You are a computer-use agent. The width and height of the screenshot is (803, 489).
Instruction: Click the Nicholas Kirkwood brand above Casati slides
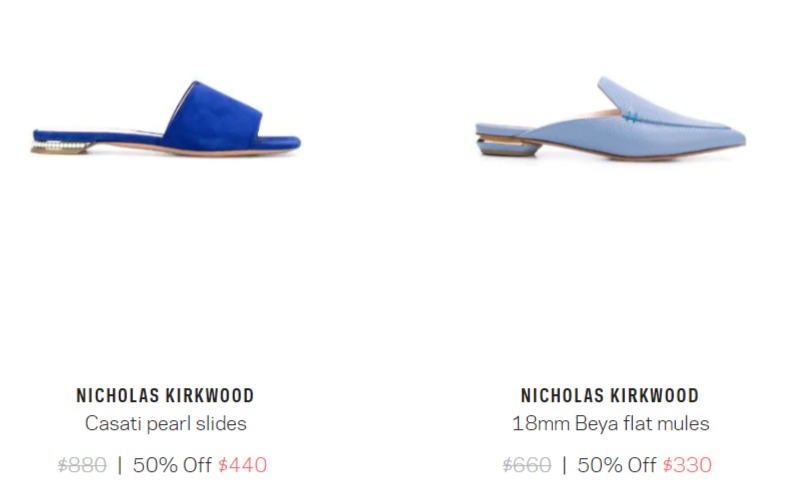click(165, 395)
